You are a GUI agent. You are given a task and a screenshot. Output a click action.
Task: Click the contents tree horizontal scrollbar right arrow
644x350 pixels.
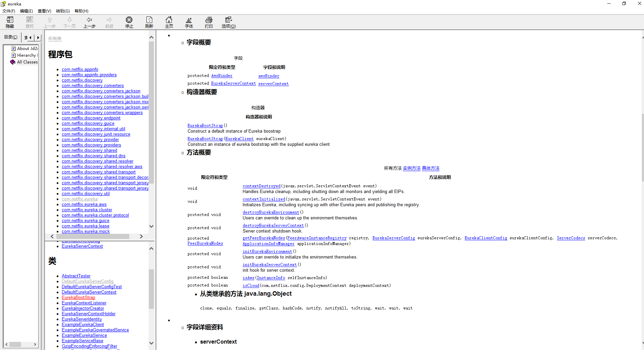(35, 345)
